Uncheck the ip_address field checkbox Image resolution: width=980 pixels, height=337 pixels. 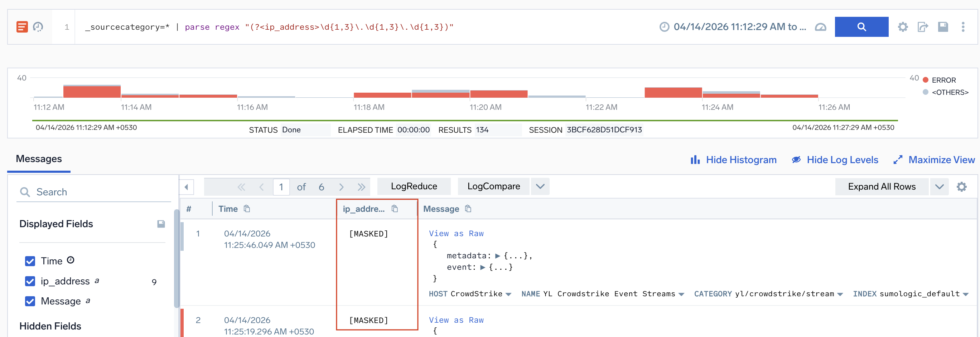pyautogui.click(x=30, y=281)
